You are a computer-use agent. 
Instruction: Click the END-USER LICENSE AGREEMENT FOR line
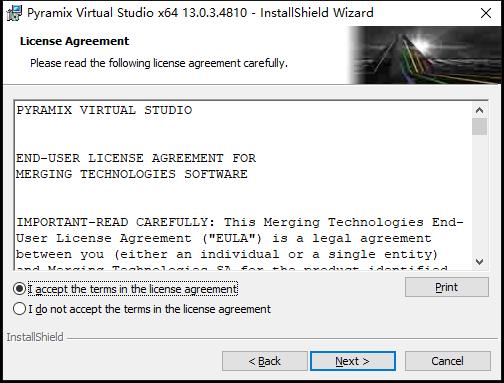pyautogui.click(x=136, y=158)
